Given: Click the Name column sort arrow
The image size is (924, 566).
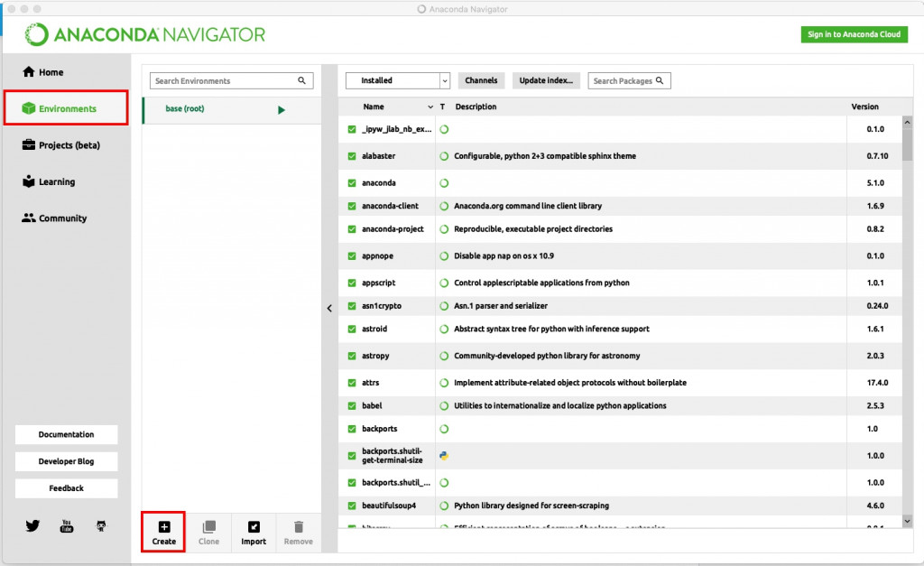Looking at the screenshot, I should pyautogui.click(x=430, y=107).
